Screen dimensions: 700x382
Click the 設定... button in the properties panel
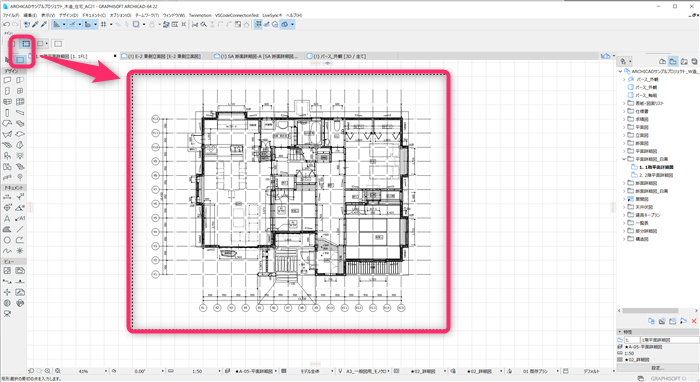pyautogui.click(x=658, y=368)
